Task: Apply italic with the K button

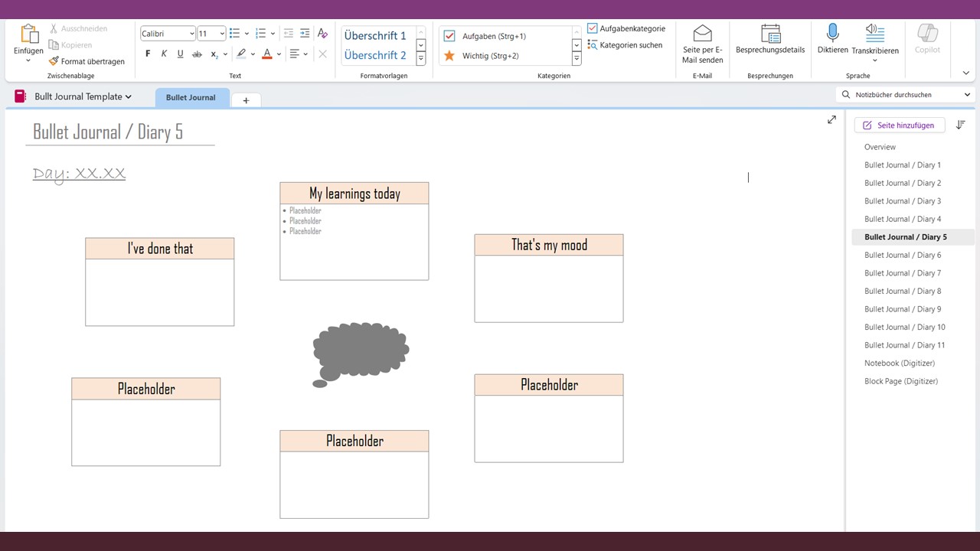Action: coord(164,54)
